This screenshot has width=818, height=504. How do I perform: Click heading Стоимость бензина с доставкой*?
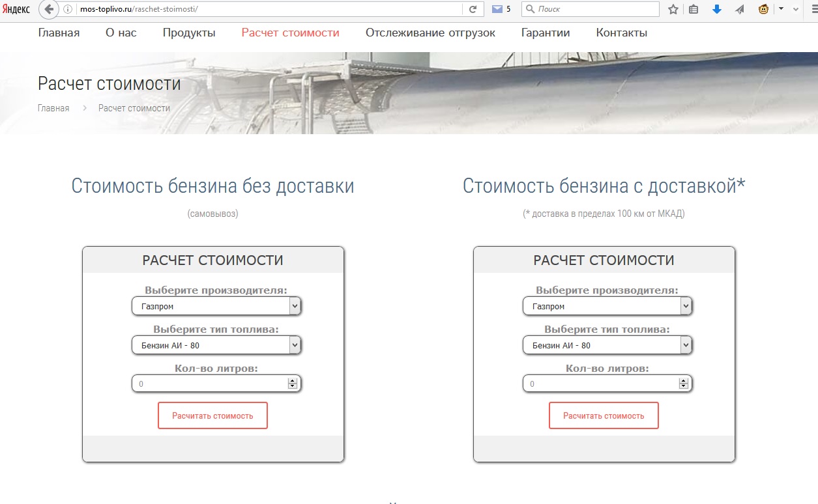pos(604,186)
